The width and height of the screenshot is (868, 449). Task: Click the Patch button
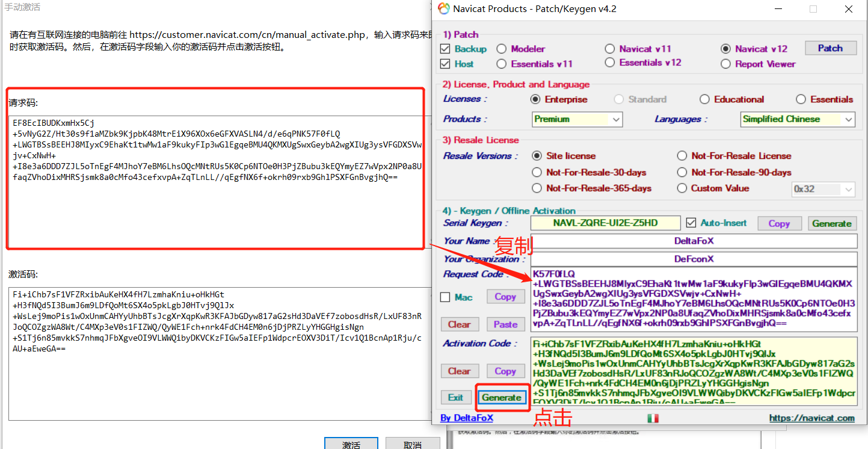pos(830,48)
